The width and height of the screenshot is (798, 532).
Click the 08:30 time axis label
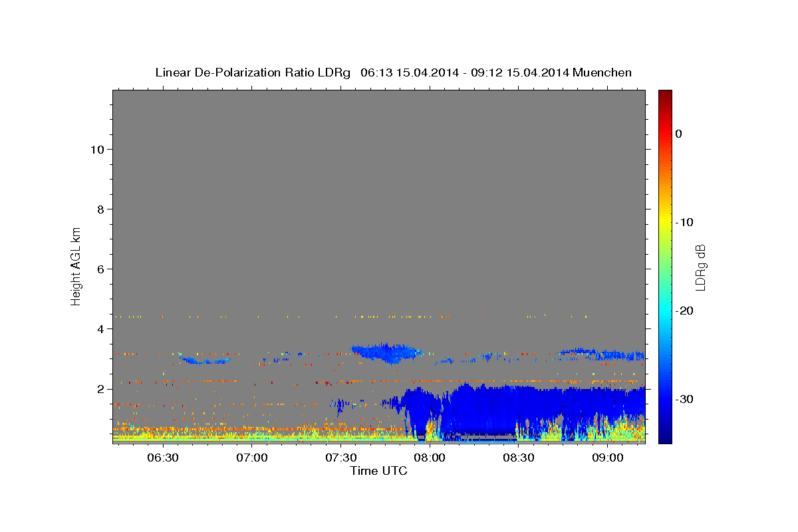[519, 458]
